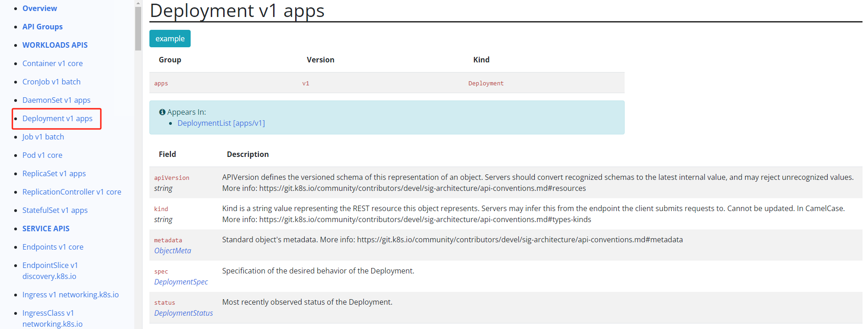Click the api-conventions.md#resources URL text

pyautogui.click(x=423, y=188)
